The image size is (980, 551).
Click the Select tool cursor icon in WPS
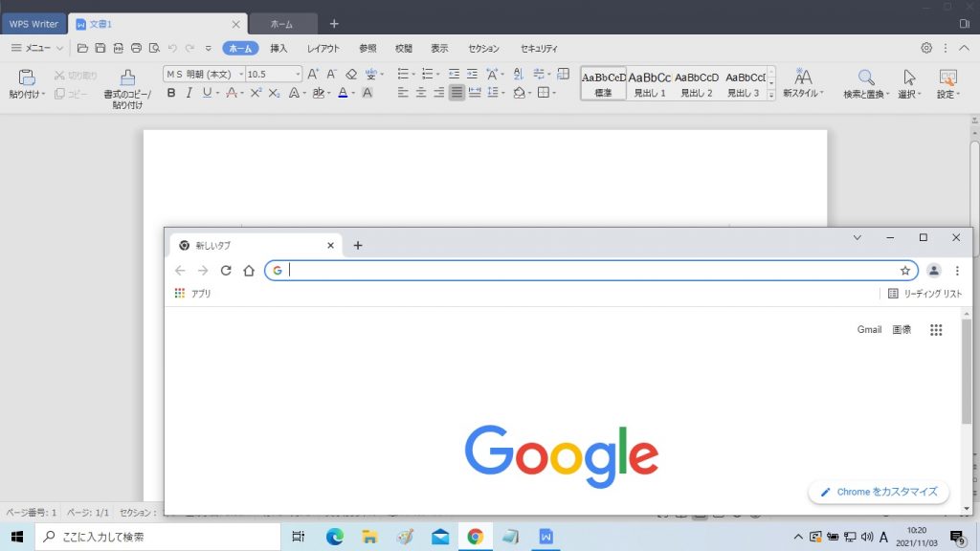909,77
